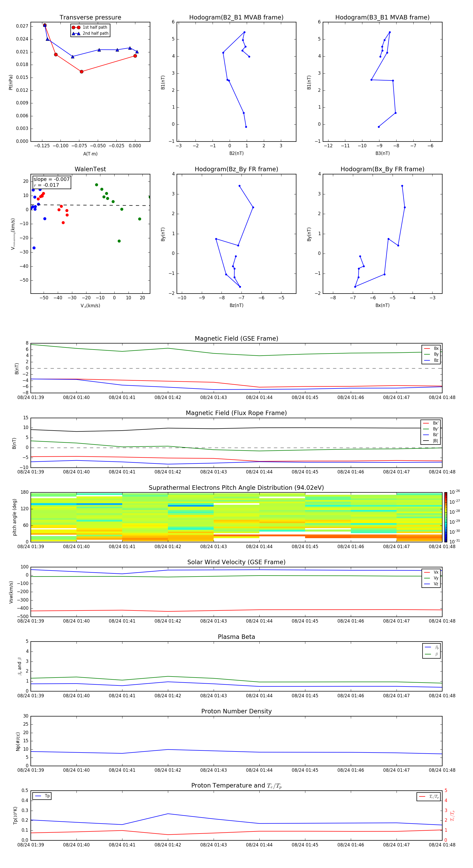Click the "Magnetic Field (Flux Rope Frame)" title

[236, 413]
